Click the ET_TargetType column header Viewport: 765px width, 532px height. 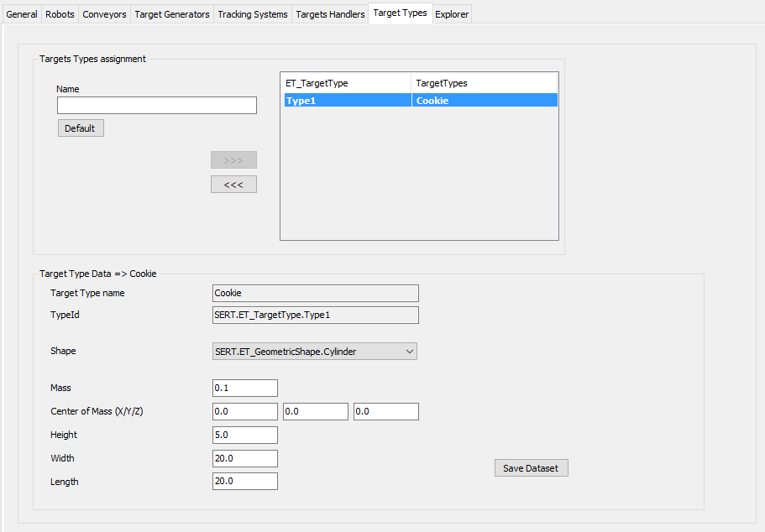pos(346,83)
